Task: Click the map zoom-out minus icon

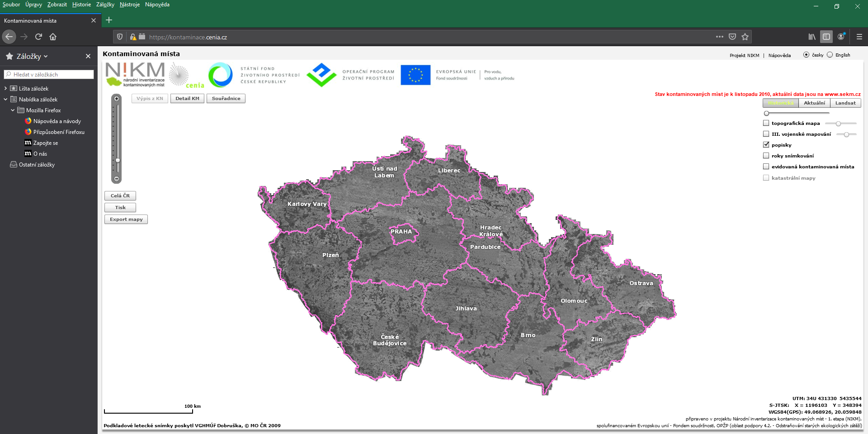Action: tap(117, 179)
